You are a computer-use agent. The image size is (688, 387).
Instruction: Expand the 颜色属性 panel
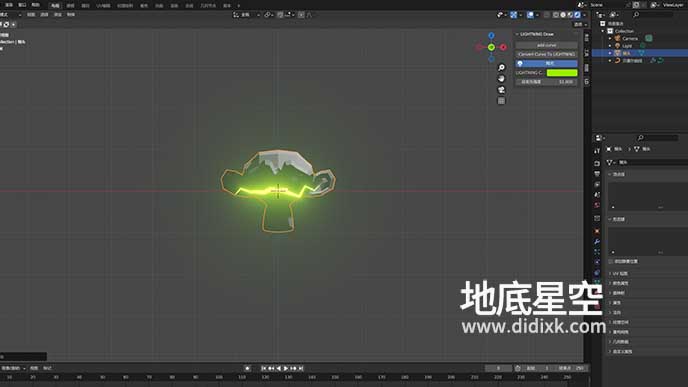coord(620,283)
